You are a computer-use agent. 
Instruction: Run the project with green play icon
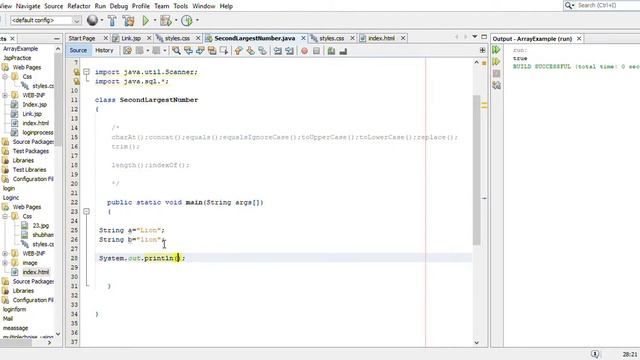click(x=145, y=20)
